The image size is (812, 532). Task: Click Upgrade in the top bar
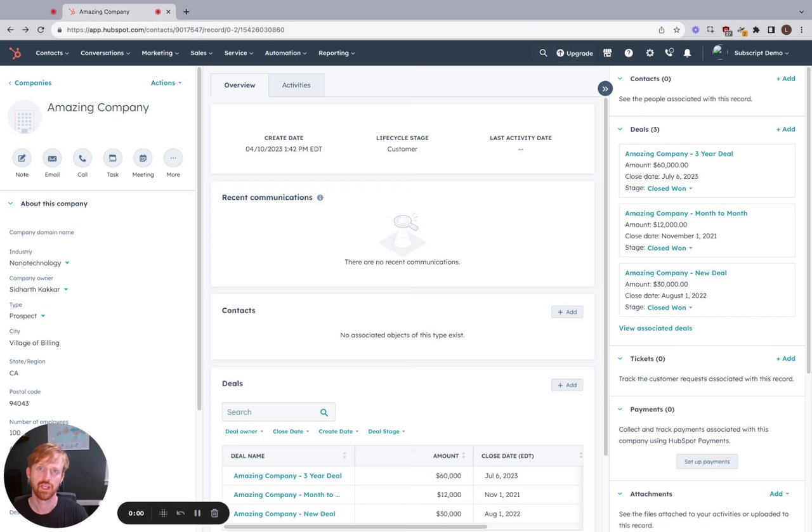pos(575,53)
